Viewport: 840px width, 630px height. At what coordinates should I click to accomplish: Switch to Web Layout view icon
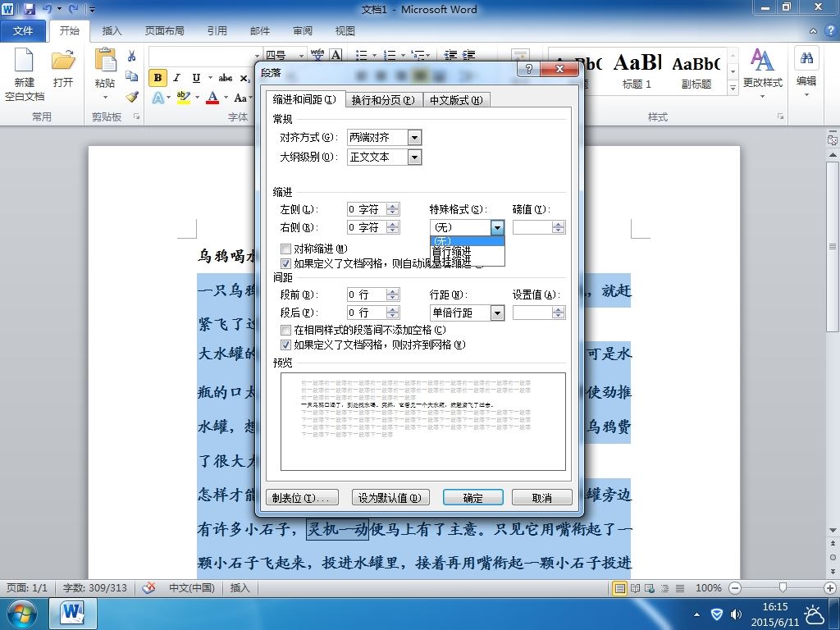coord(650,588)
